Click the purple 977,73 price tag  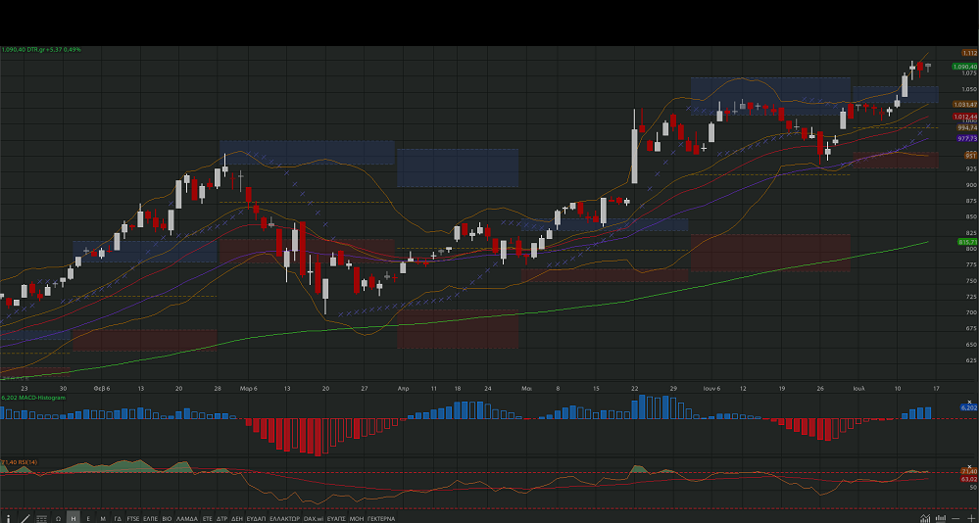pyautogui.click(x=967, y=139)
